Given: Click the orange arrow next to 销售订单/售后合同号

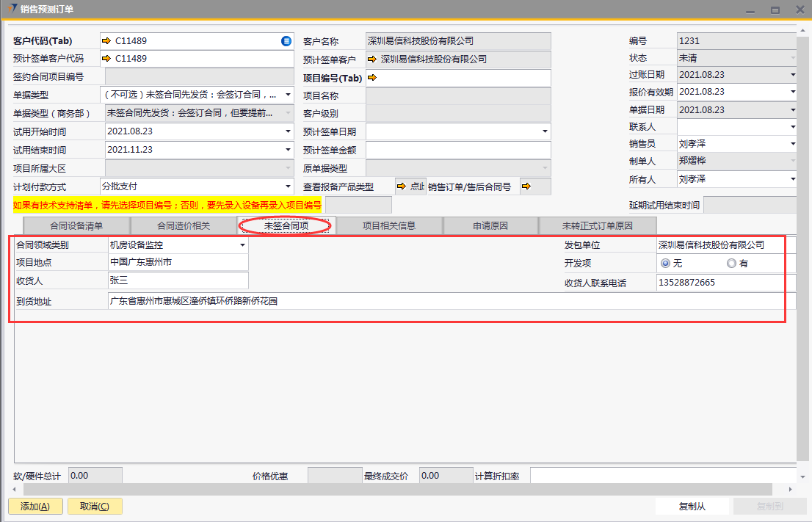Looking at the screenshot, I should [x=526, y=186].
